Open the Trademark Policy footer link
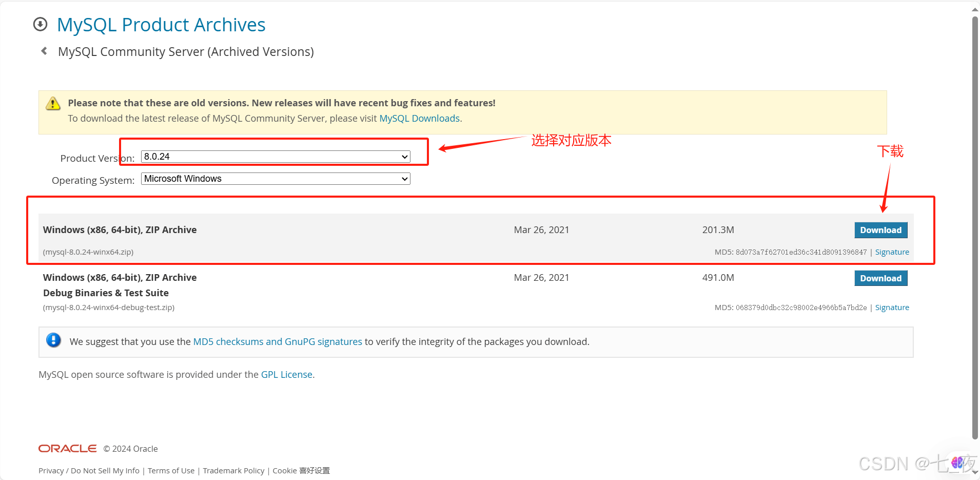Viewport: 980px width, 480px height. point(233,471)
